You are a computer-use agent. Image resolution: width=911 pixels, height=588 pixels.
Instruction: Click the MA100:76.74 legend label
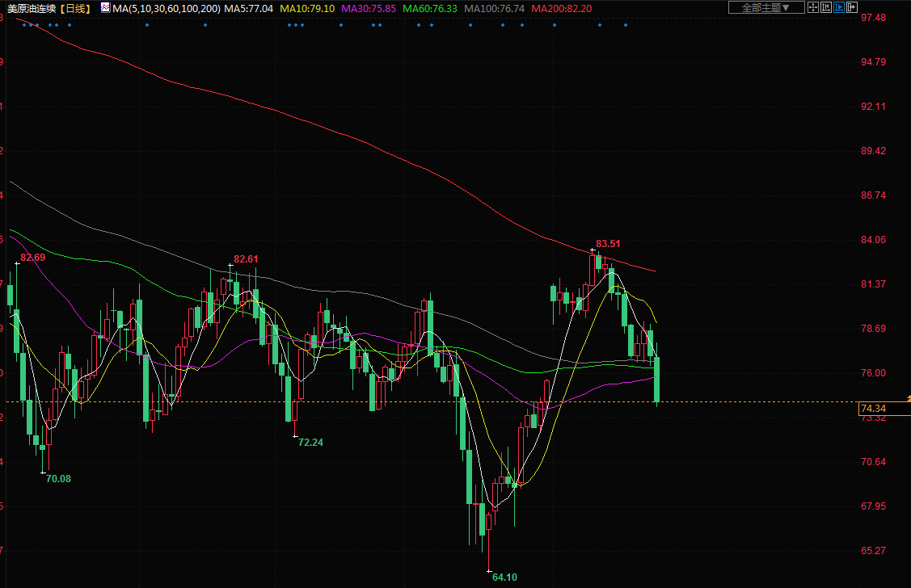[495, 8]
